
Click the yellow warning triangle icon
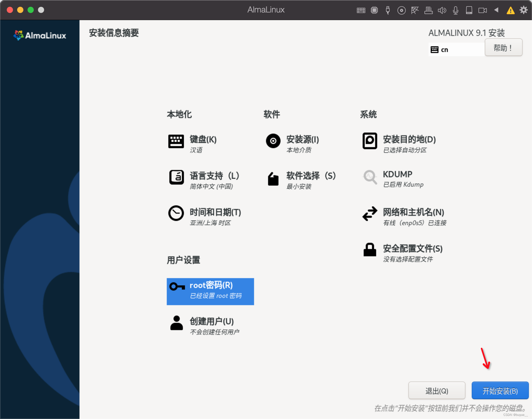coord(510,10)
